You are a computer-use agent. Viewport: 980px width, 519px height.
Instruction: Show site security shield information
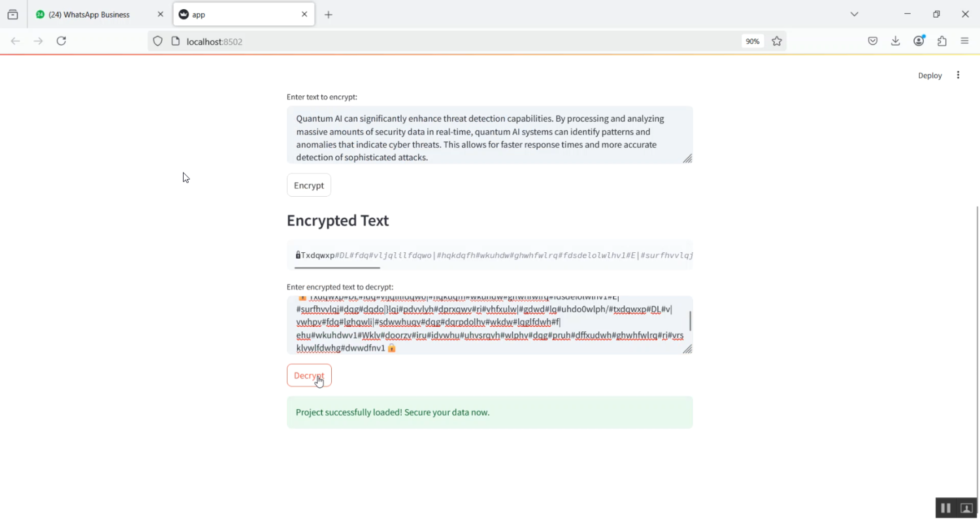157,41
